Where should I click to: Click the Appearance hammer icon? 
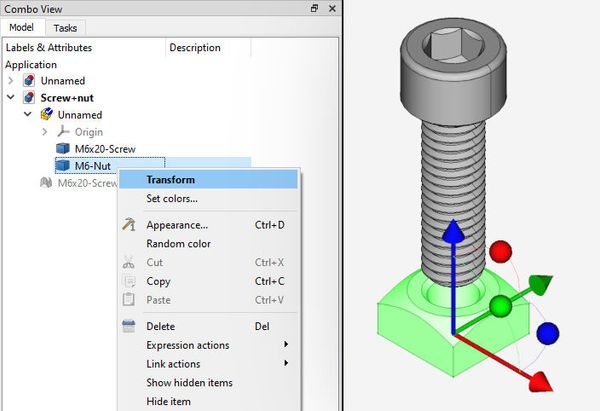pos(129,225)
